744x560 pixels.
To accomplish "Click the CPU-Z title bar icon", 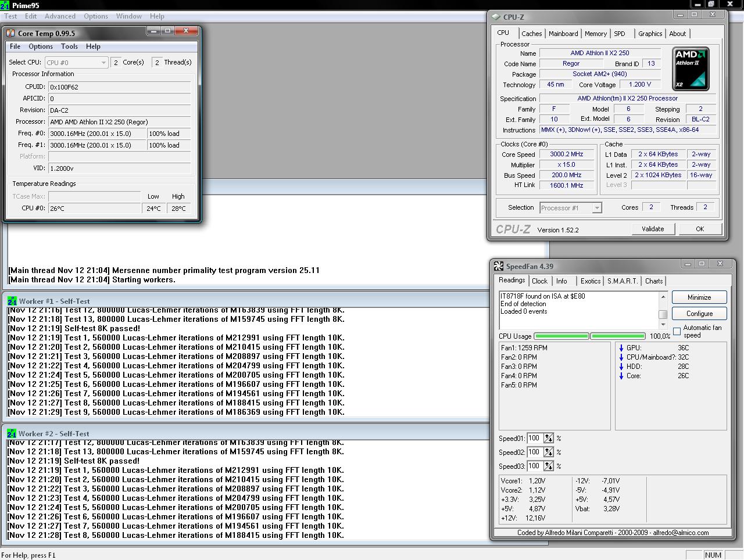I will [x=496, y=17].
